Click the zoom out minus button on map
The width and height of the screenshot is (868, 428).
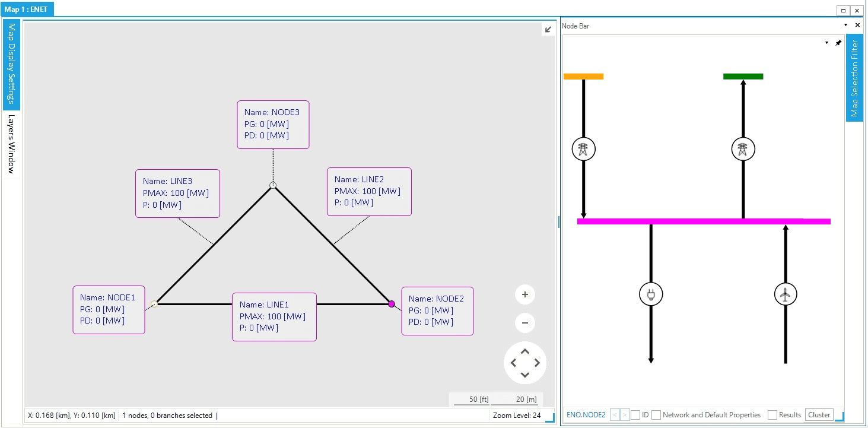(x=525, y=324)
